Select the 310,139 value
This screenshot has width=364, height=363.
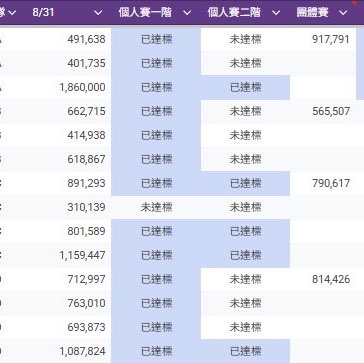tap(86, 207)
